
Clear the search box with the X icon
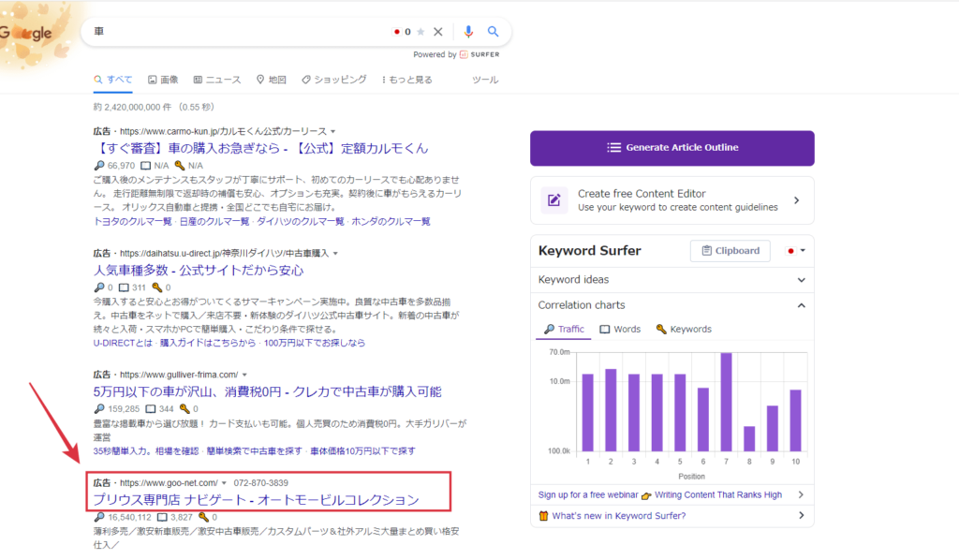[438, 32]
